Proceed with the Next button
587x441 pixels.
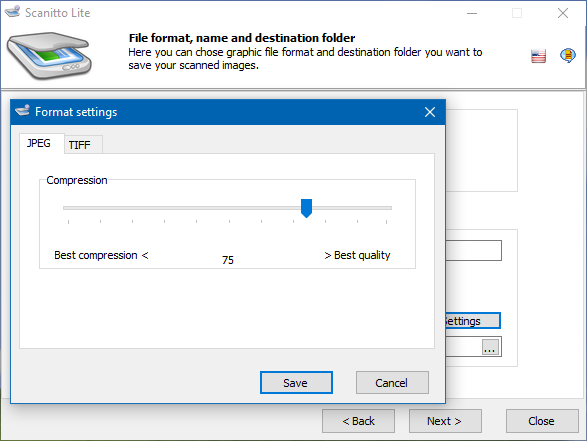(445, 421)
